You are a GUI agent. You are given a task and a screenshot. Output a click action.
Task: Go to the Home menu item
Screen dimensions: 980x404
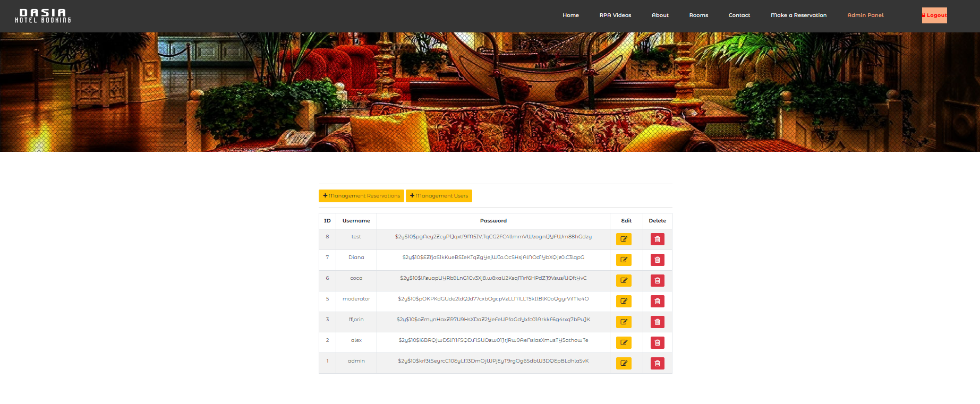click(570, 15)
